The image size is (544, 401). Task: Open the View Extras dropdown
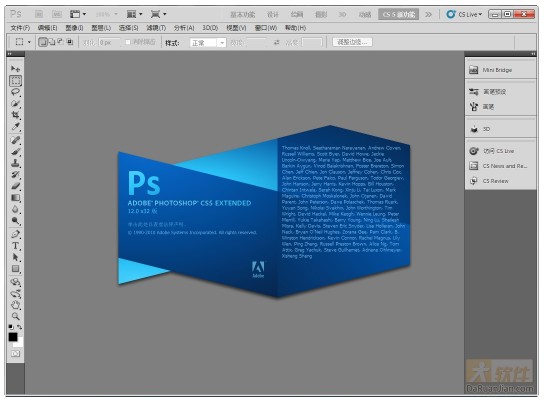78,14
